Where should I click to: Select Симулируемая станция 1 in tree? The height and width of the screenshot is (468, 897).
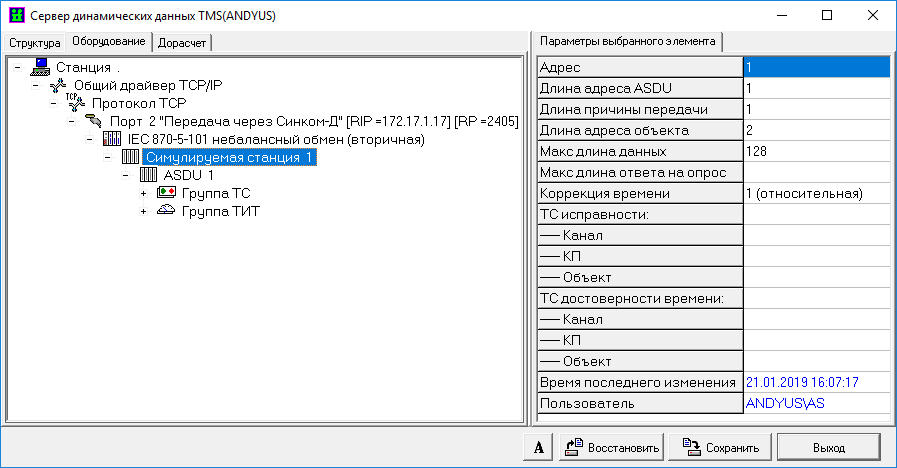coord(229,157)
